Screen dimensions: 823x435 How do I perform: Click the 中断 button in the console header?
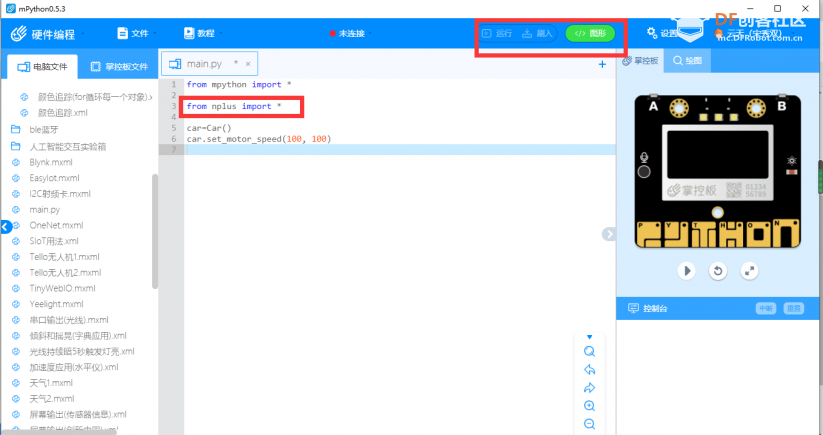coord(766,309)
